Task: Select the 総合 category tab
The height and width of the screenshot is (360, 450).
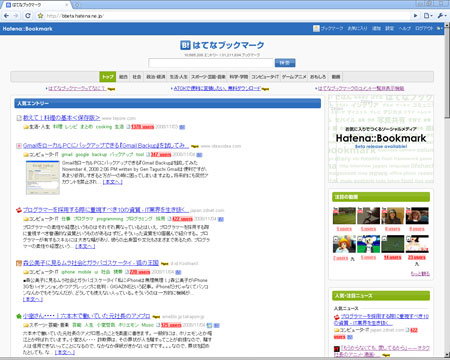Action: [123, 77]
